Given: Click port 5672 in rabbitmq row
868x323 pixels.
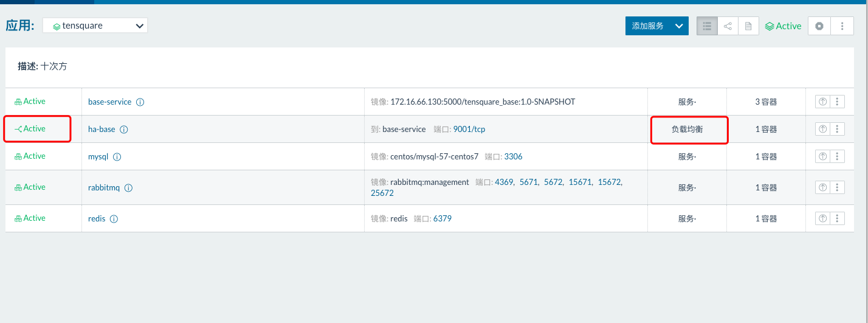Looking at the screenshot, I should coord(553,182).
